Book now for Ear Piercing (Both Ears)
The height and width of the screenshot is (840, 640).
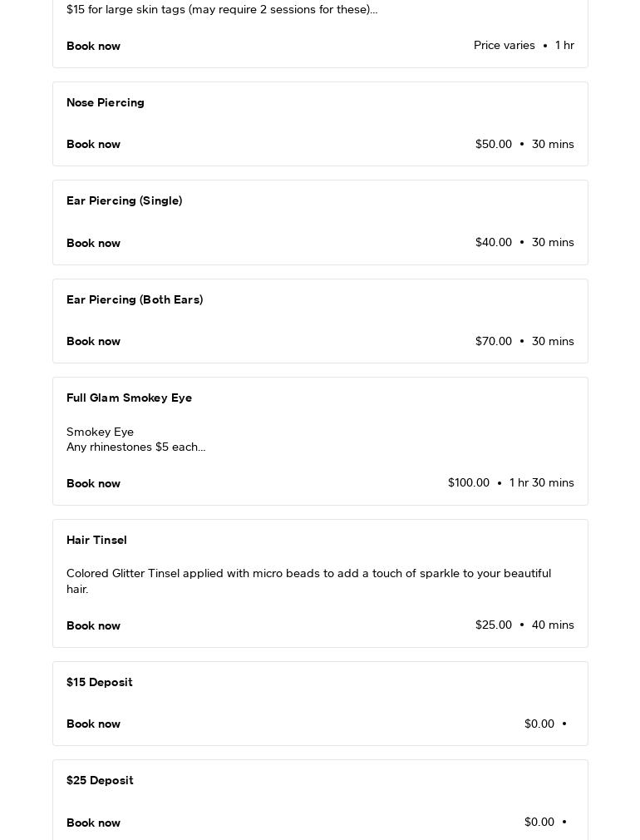pos(93,341)
